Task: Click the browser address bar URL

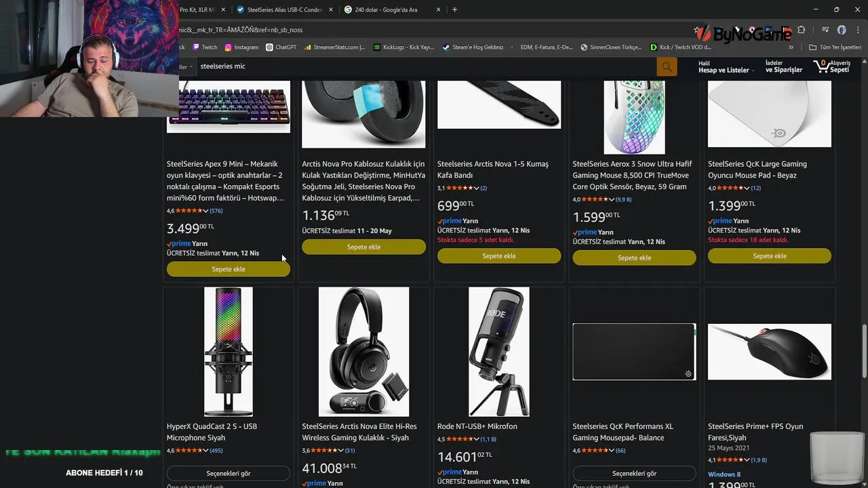Action: point(241,30)
